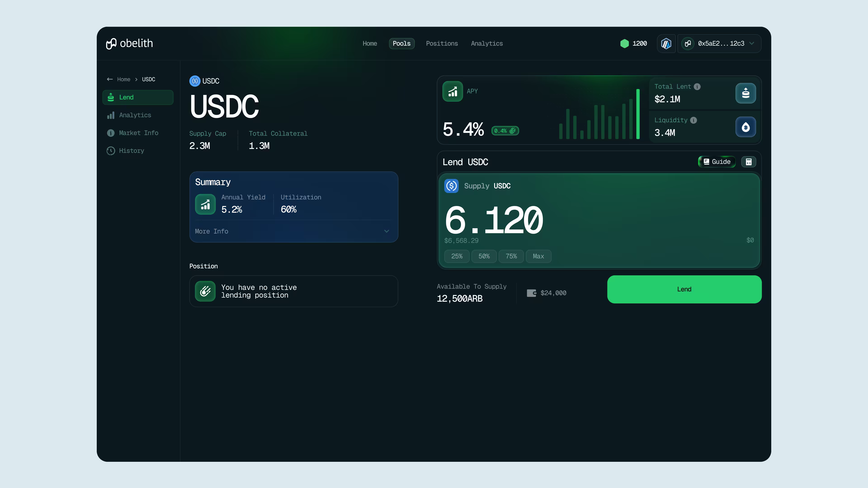Select the 25% amount option
The height and width of the screenshot is (488, 868).
click(x=457, y=256)
